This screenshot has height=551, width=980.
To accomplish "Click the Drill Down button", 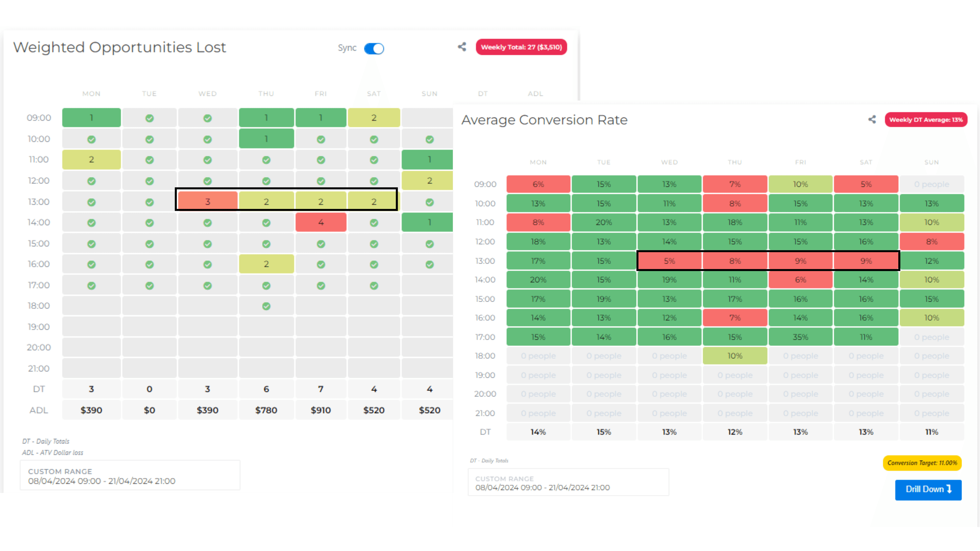I will pos(928,489).
